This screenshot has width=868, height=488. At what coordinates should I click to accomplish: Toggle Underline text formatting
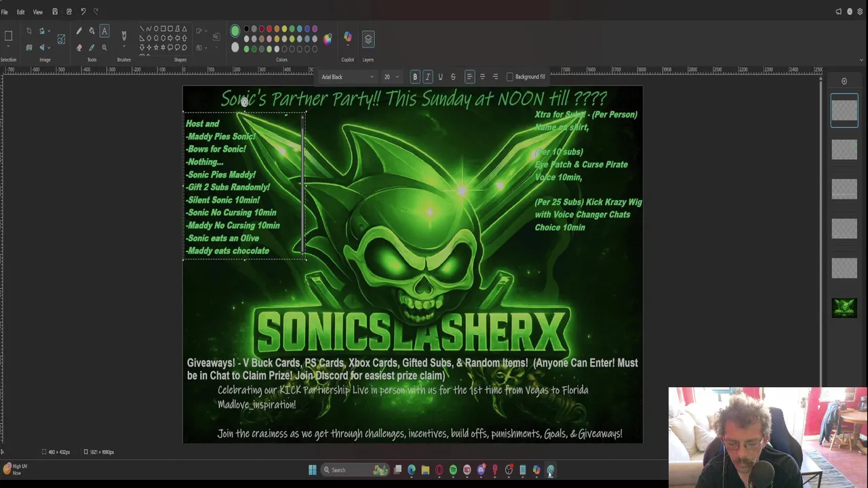(440, 77)
